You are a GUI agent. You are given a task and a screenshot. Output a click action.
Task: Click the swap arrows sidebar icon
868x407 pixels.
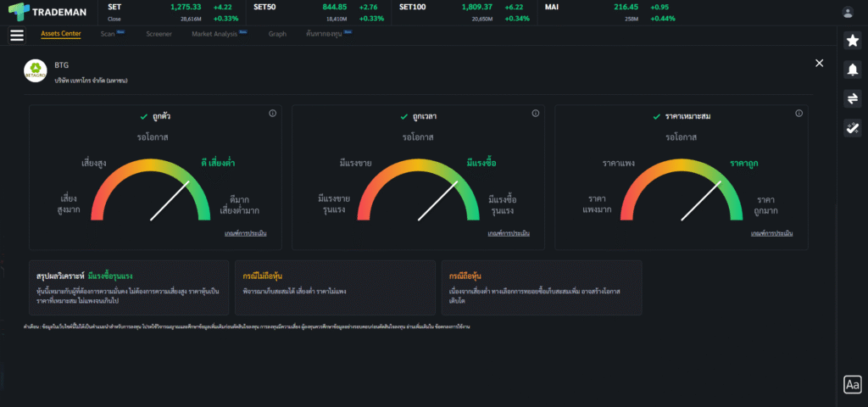click(853, 99)
